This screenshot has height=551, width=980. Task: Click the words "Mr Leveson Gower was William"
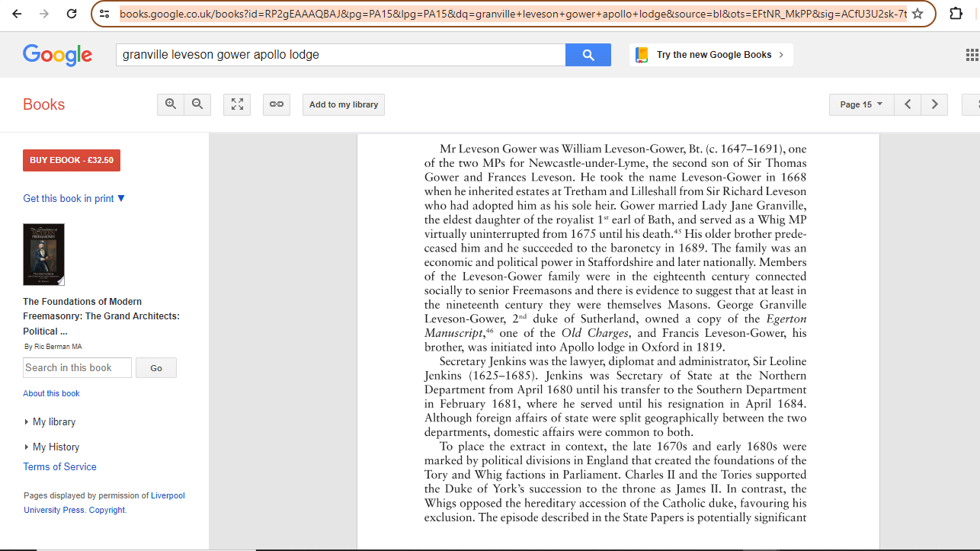[527, 149]
